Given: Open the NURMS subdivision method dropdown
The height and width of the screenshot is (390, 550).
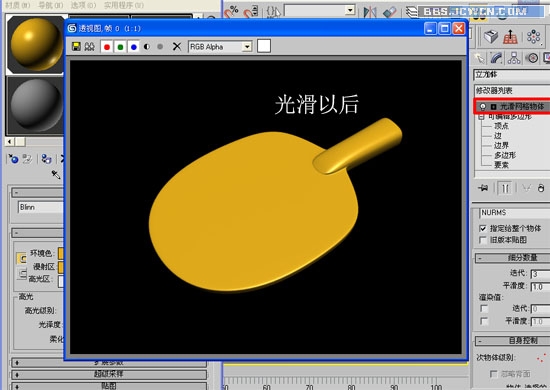Looking at the screenshot, I should [x=514, y=213].
